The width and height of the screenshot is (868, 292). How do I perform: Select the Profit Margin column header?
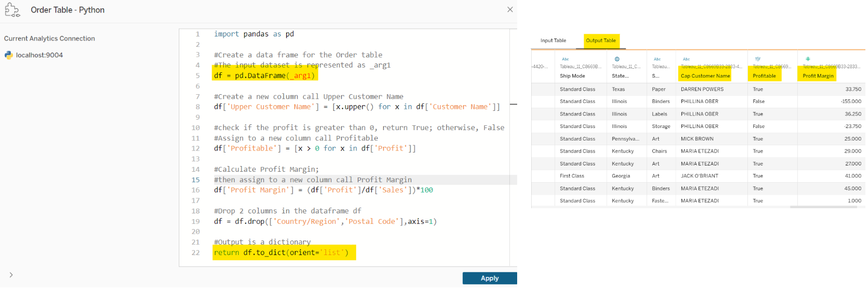(818, 76)
